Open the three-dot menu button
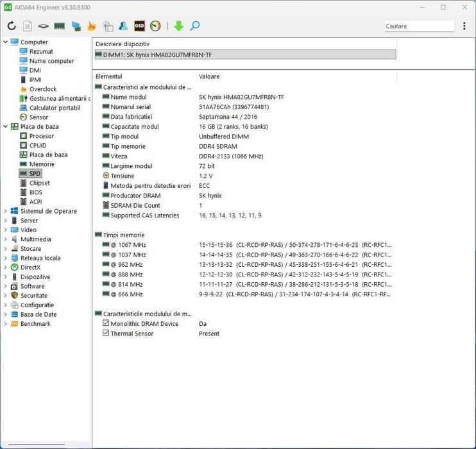This screenshot has width=476, height=449. point(464,26)
